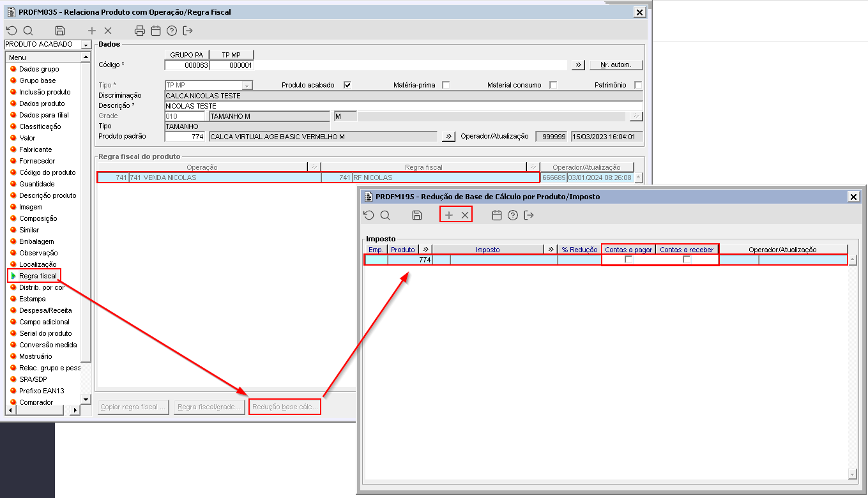This screenshot has height=498, width=868.
Task: Open the Composição menu item
Action: click(x=38, y=218)
